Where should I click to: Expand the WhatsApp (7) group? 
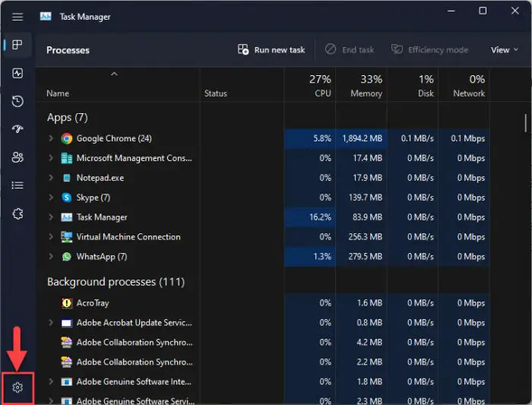51,256
